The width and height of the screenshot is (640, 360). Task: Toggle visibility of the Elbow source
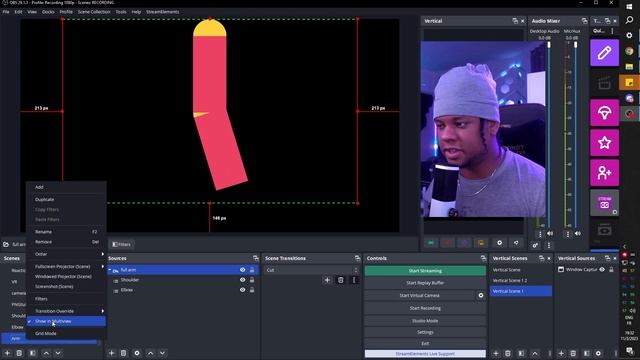coord(242,290)
